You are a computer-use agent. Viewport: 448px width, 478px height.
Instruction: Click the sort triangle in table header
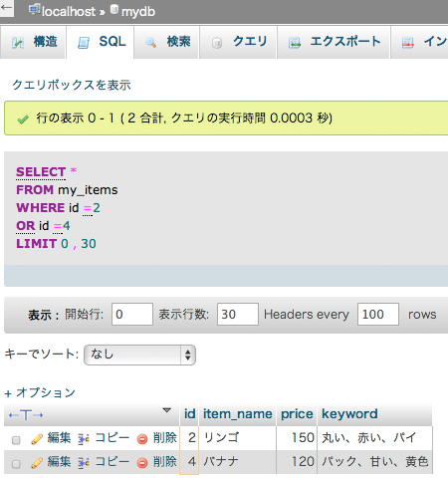click(167, 410)
